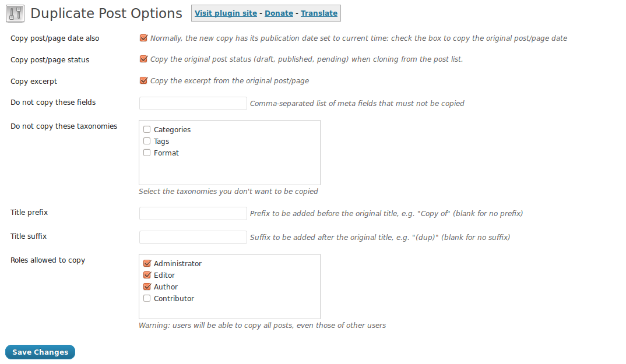The width and height of the screenshot is (626, 364).
Task: Uncheck the Editor role checkbox
Action: click(147, 275)
